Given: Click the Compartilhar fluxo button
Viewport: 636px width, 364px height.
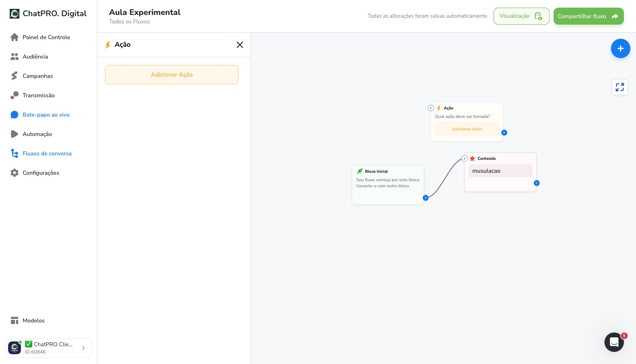Looking at the screenshot, I should pos(588,16).
